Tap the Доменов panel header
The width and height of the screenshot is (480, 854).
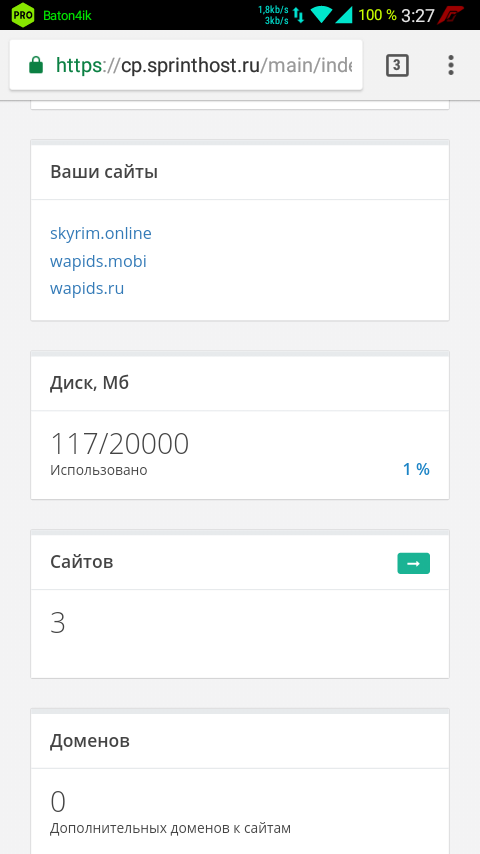(240, 741)
